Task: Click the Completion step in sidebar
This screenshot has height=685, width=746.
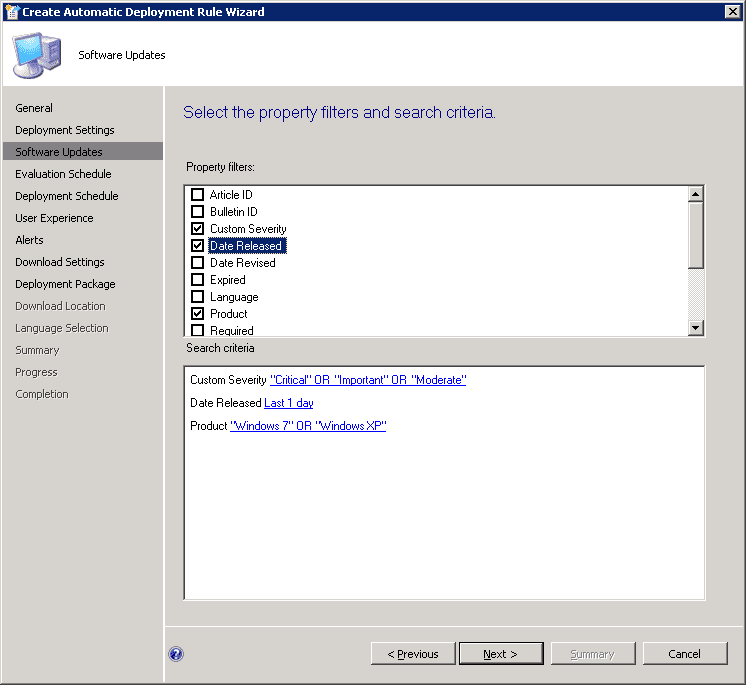Action: pyautogui.click(x=42, y=394)
